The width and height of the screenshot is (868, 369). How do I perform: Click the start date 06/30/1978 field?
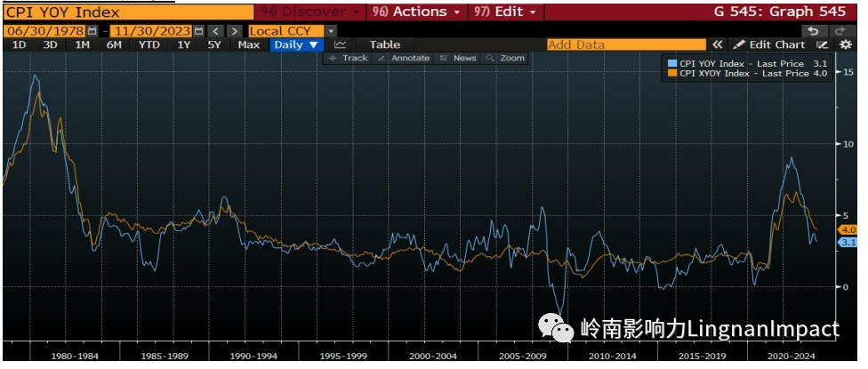pyautogui.click(x=44, y=31)
